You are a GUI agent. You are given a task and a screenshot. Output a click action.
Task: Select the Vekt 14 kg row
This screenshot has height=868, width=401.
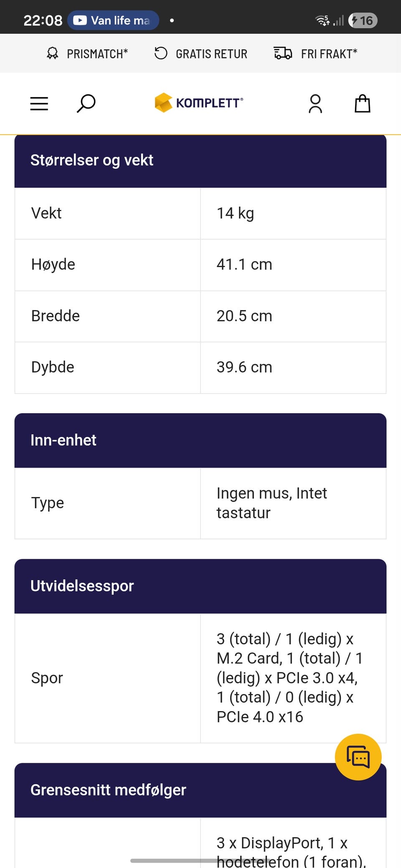(200, 213)
